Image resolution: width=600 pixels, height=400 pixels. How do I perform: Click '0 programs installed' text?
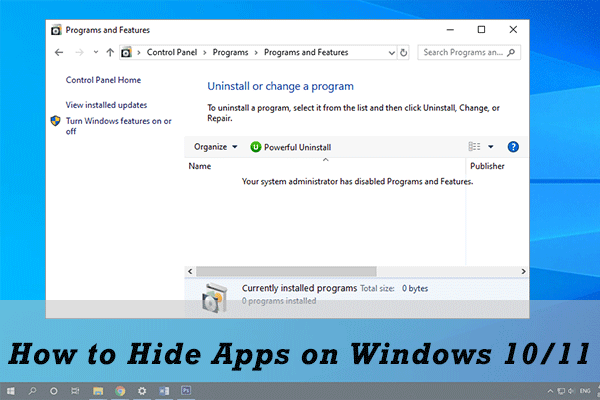coord(279,301)
